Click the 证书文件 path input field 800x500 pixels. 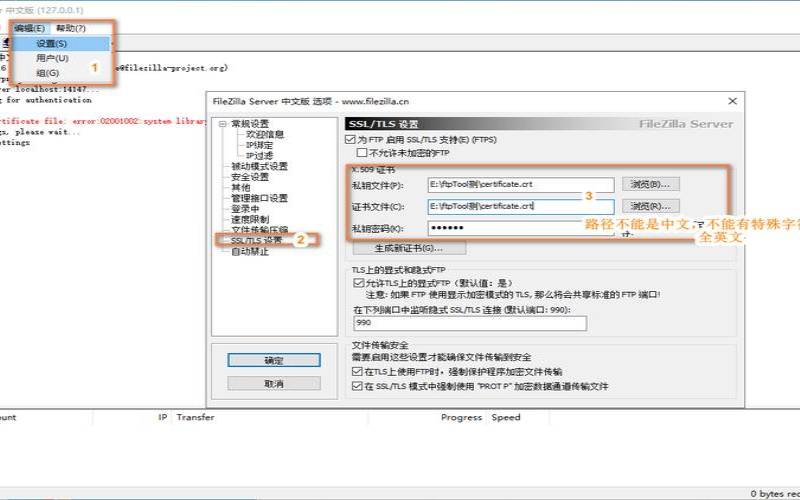[x=521, y=206]
